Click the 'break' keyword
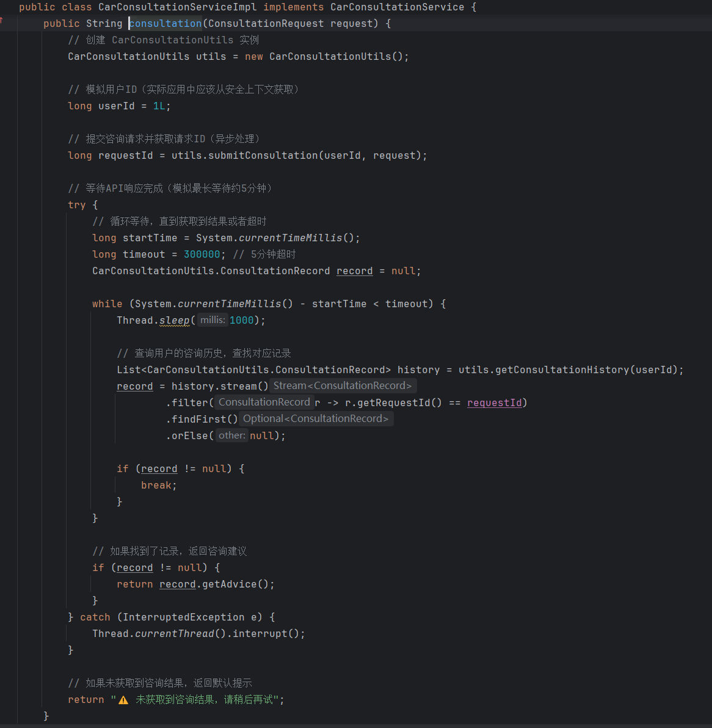Viewport: 712px width, 728px height. pyautogui.click(x=156, y=485)
